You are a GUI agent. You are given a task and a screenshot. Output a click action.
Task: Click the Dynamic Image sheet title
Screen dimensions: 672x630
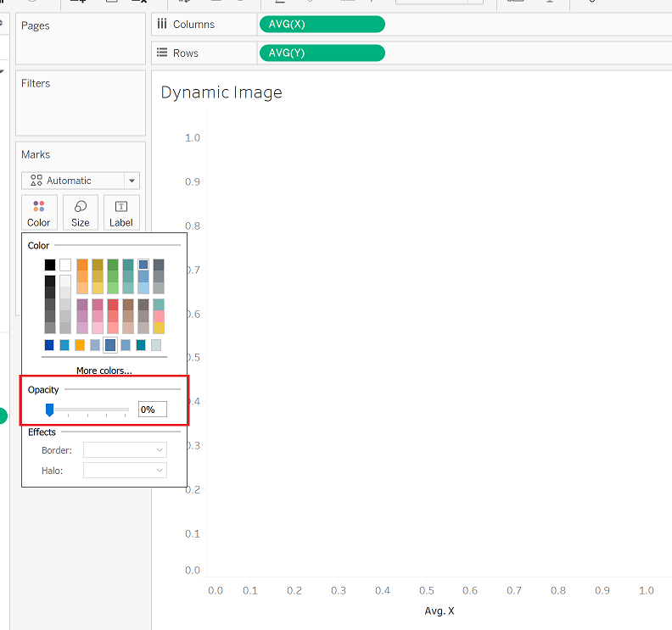pyautogui.click(x=221, y=92)
